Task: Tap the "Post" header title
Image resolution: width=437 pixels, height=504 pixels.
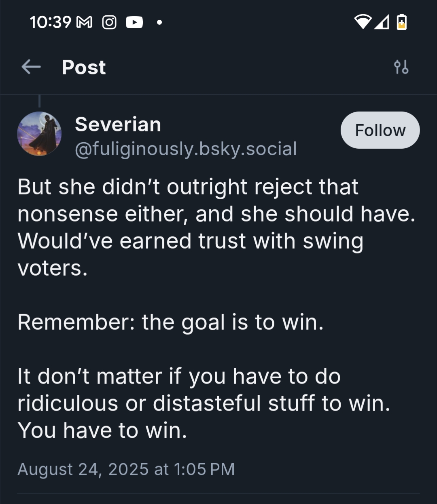Action: coord(84,67)
